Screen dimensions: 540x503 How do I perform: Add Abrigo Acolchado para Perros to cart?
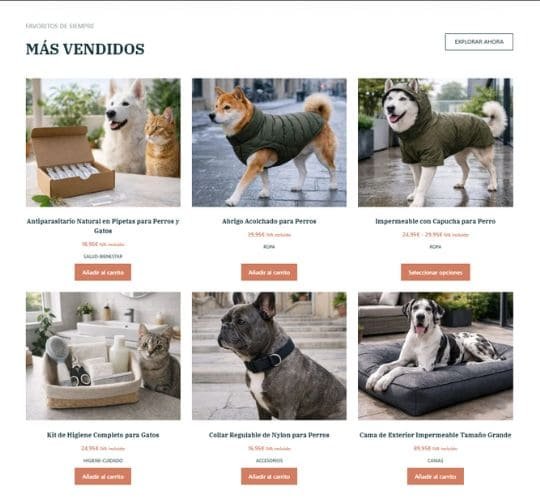click(269, 272)
